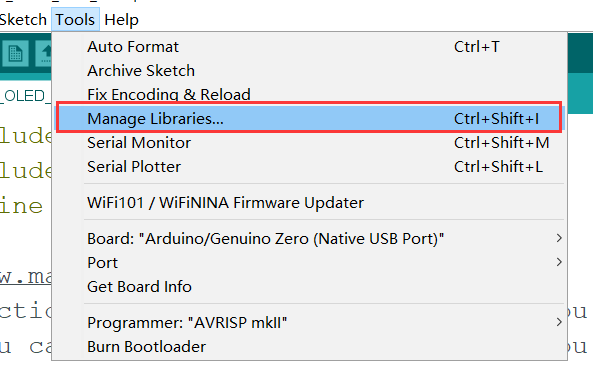This screenshot has height=371, width=593.
Task: Choose Burn Bootloader
Action: [309, 346]
